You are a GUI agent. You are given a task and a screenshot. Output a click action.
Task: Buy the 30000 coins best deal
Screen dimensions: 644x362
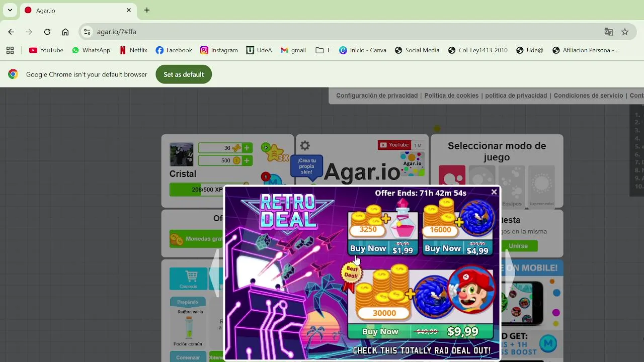pyautogui.click(x=421, y=331)
